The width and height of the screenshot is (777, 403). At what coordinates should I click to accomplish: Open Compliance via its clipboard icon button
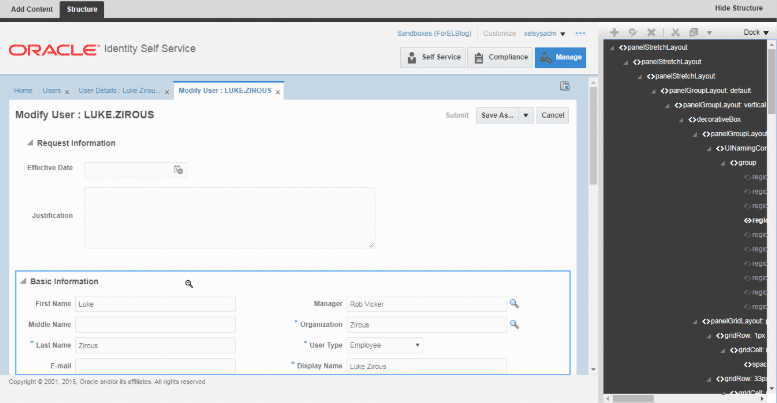(x=500, y=58)
